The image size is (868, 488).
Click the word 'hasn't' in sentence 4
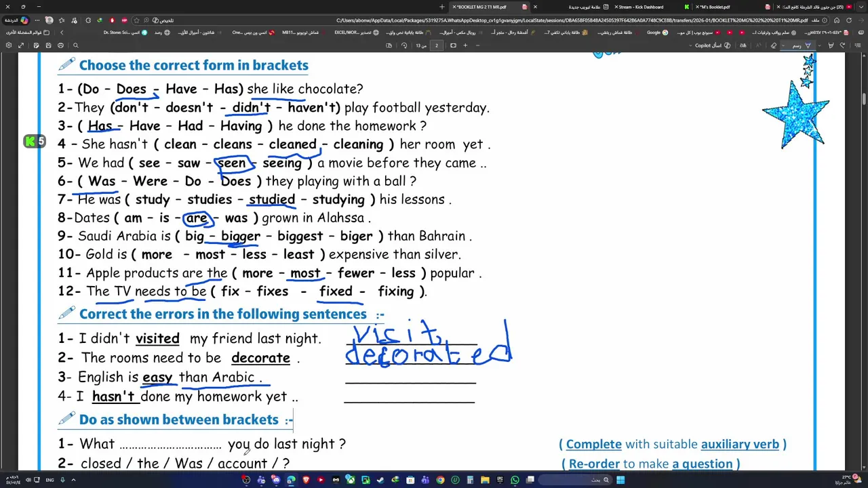point(113,396)
